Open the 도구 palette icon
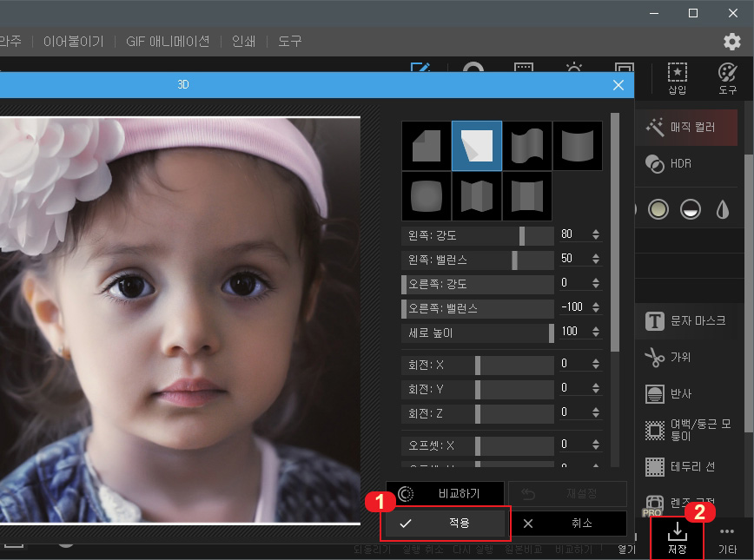754x560 pixels. pyautogui.click(x=727, y=78)
